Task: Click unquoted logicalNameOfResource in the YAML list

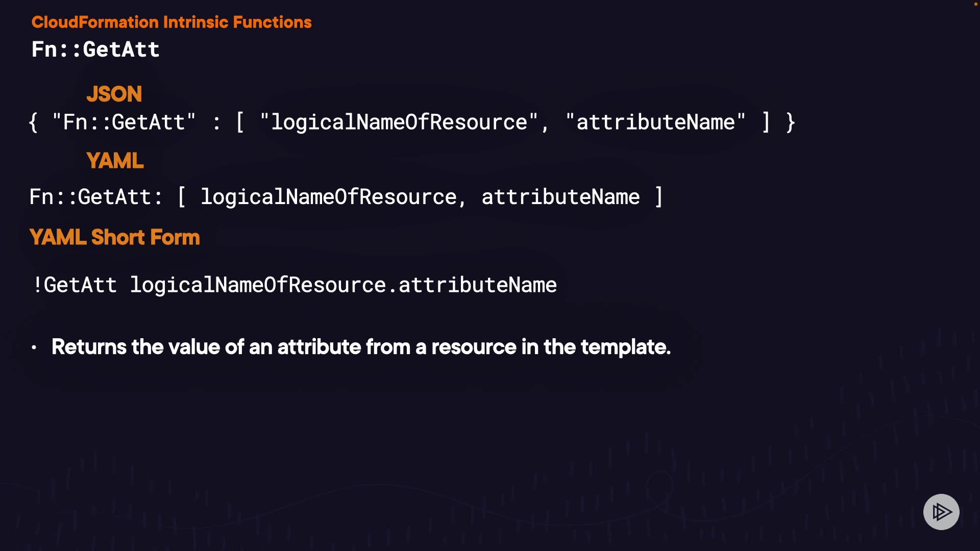Action: pyautogui.click(x=329, y=197)
